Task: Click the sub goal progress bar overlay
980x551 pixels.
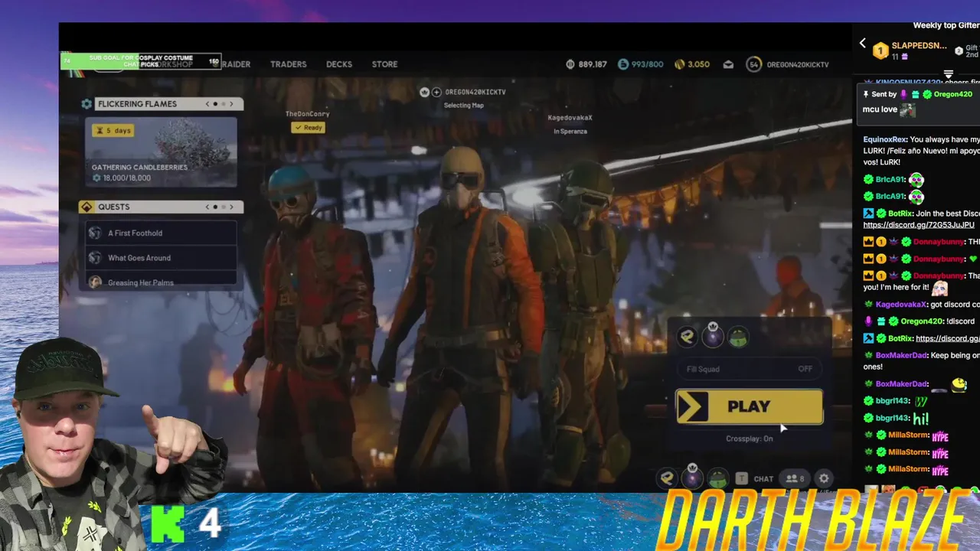Action: 142,61
